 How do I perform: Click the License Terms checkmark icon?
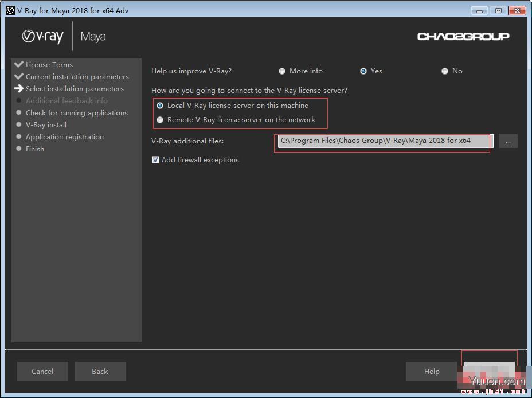coord(19,64)
